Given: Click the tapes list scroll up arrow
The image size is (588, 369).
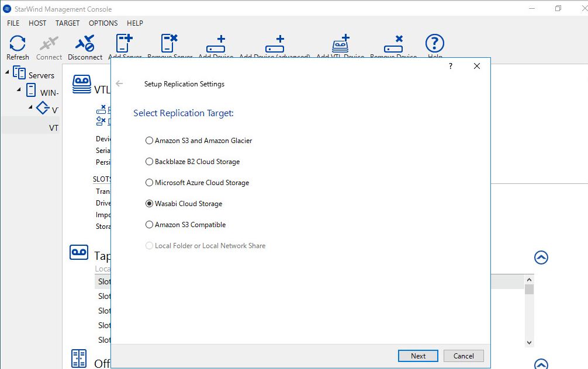Looking at the screenshot, I should [x=529, y=280].
